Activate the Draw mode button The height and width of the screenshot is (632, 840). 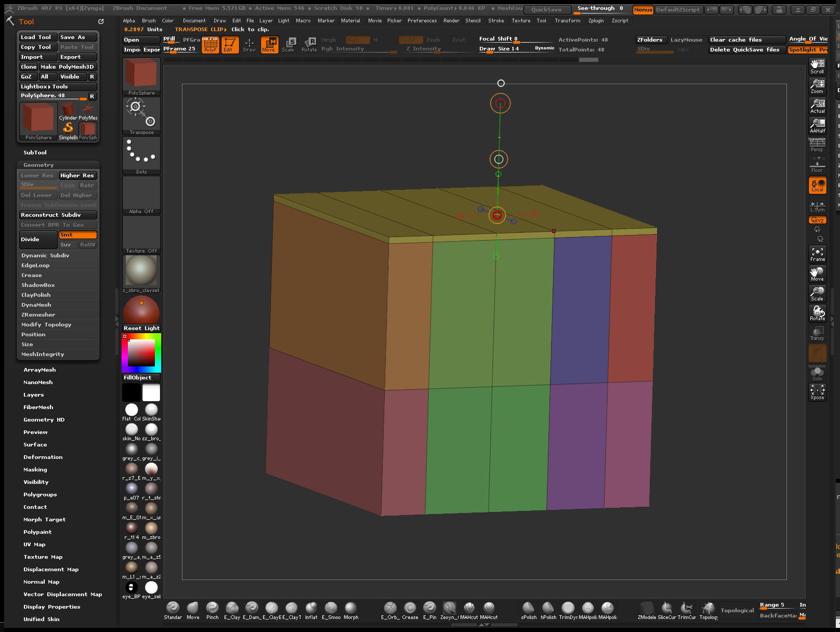[250, 45]
